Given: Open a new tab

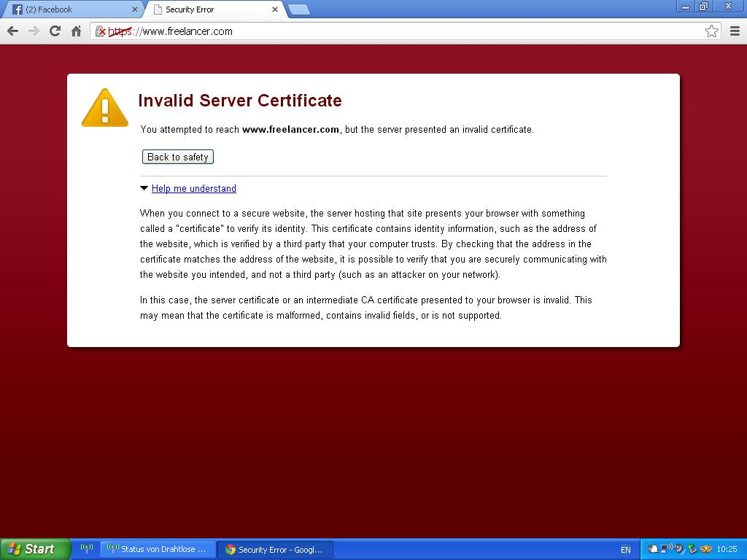Looking at the screenshot, I should point(299,9).
